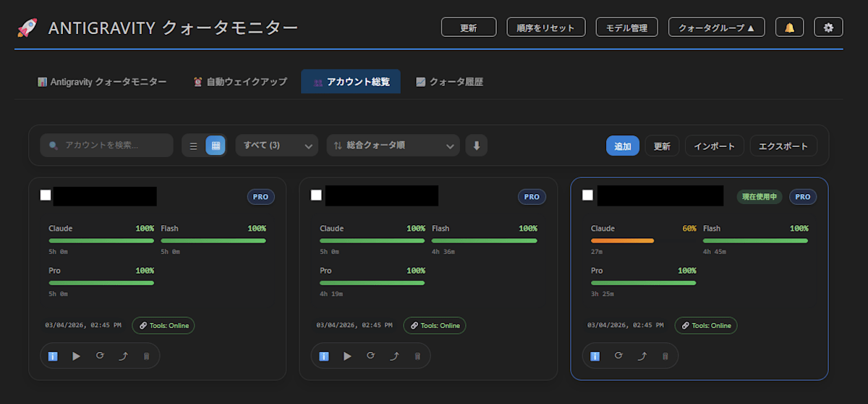
Task: Open info for the Pro 4h 19m card
Action: (324, 356)
